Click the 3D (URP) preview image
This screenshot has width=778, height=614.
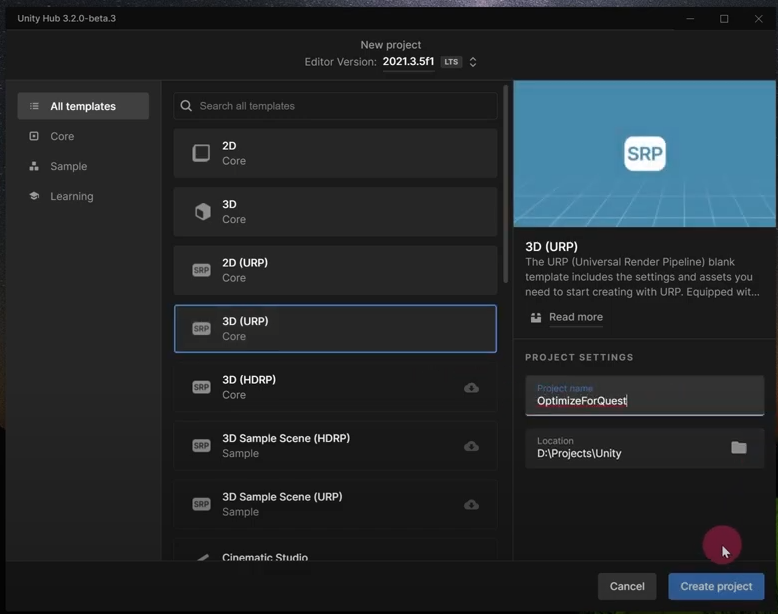(645, 154)
